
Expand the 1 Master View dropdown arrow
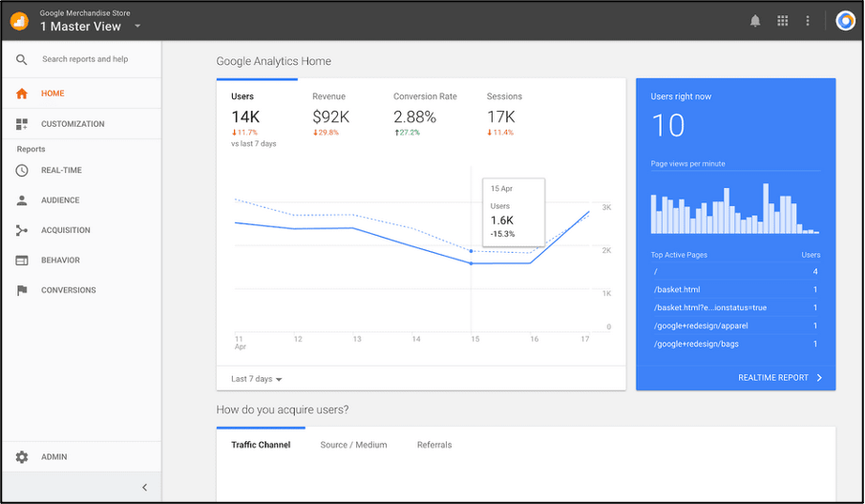point(137,26)
